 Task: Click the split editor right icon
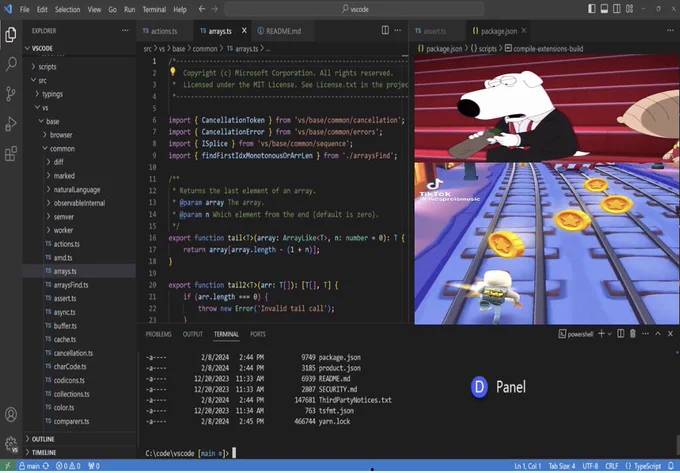pyautogui.click(x=385, y=30)
